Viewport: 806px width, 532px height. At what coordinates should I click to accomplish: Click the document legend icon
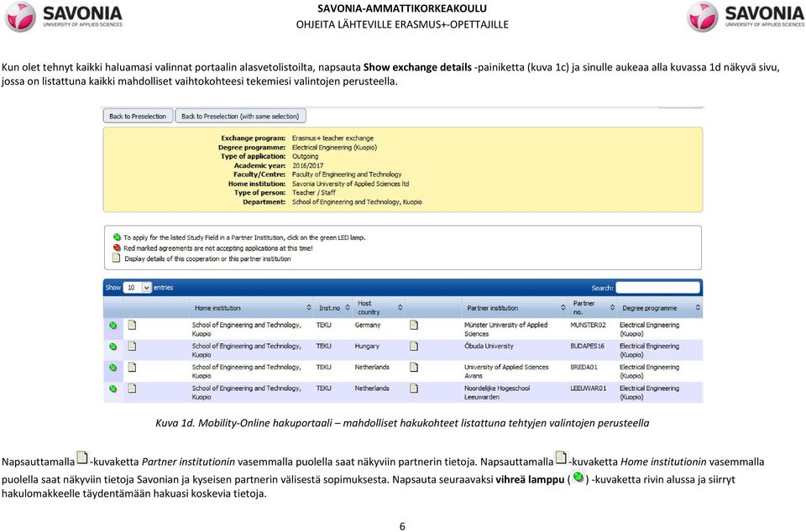116,258
